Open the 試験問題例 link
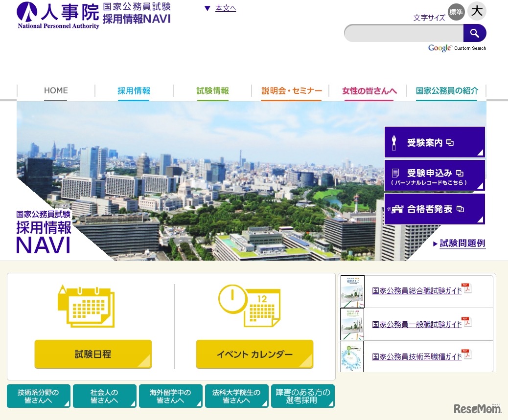The image size is (508, 420). coord(462,243)
